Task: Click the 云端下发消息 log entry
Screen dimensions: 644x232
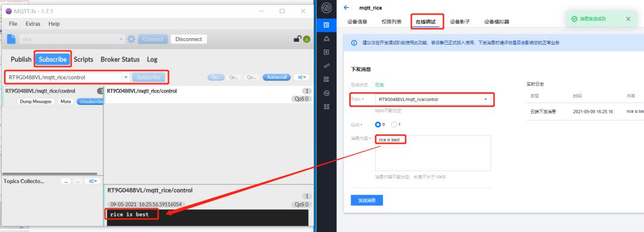Action: coord(543,112)
